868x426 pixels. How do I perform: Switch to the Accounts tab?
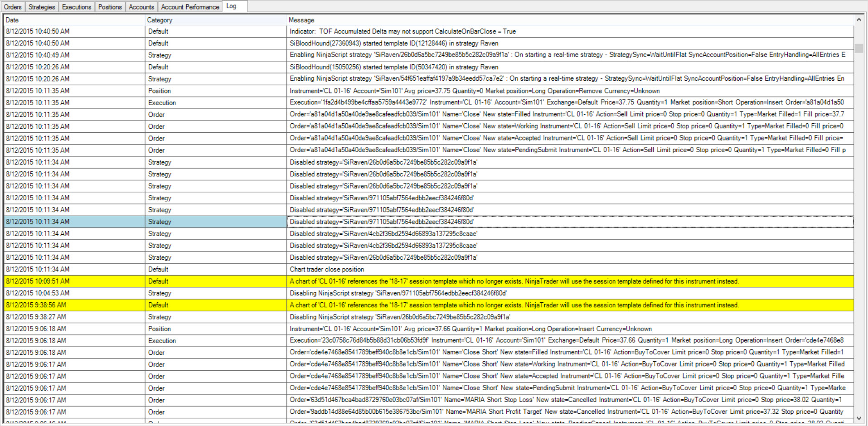tap(141, 7)
